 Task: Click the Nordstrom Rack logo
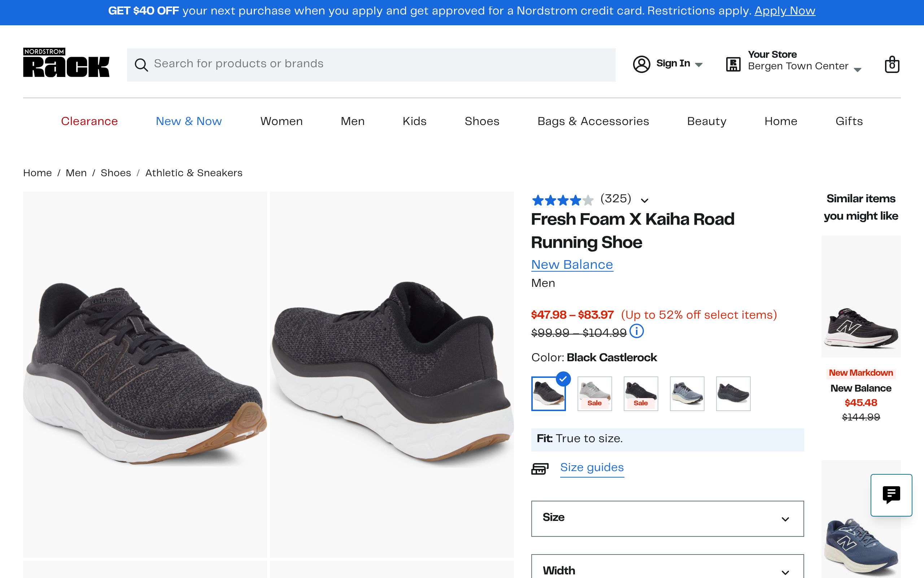tap(66, 63)
